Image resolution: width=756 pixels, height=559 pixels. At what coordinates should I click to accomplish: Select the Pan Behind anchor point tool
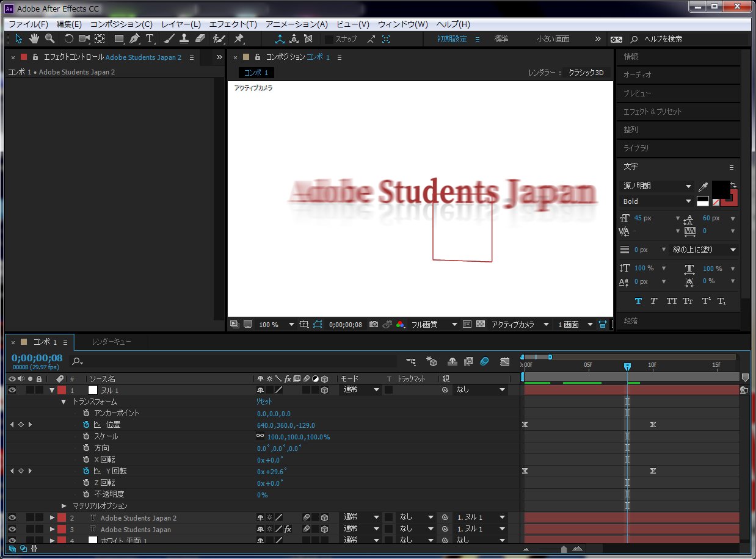click(99, 38)
